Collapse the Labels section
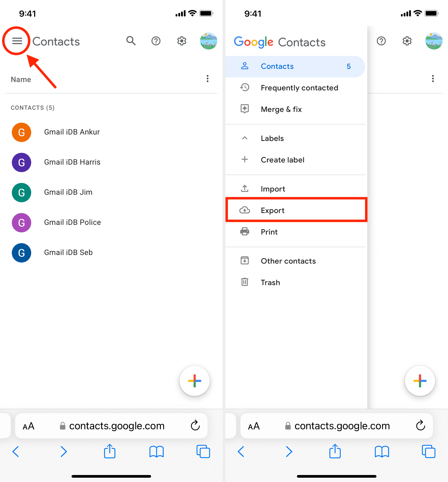Viewport: 448px width, 482px height. 245,138
